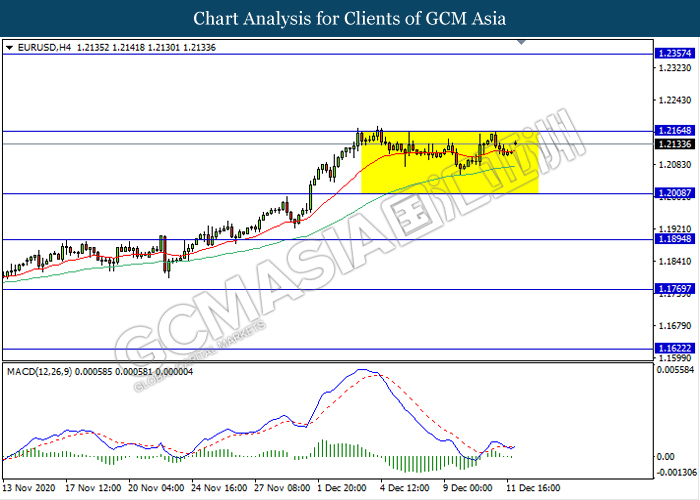
Task: Click the 11 Dec 16:00 time label
Action: 533,488
